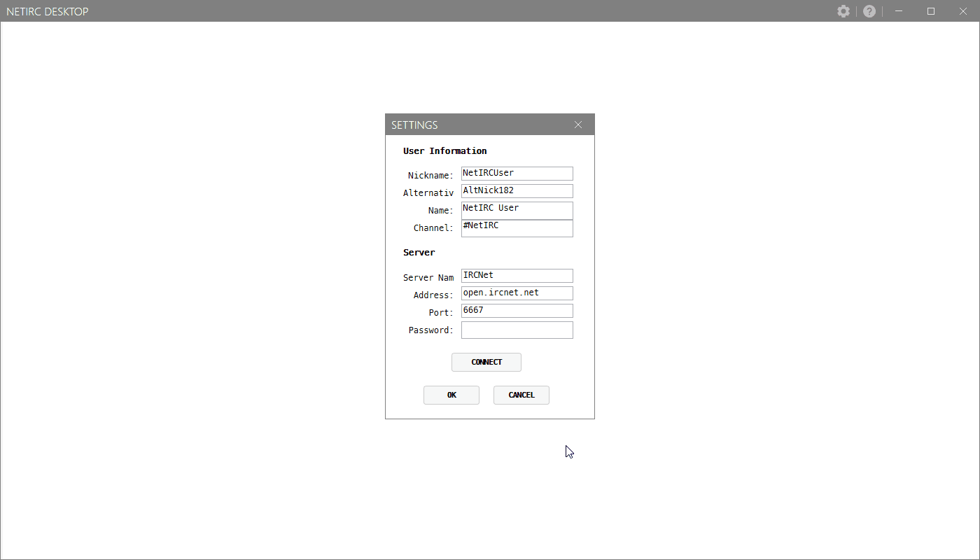Click the CONNECT button
This screenshot has width=980, height=560.
[x=486, y=362]
